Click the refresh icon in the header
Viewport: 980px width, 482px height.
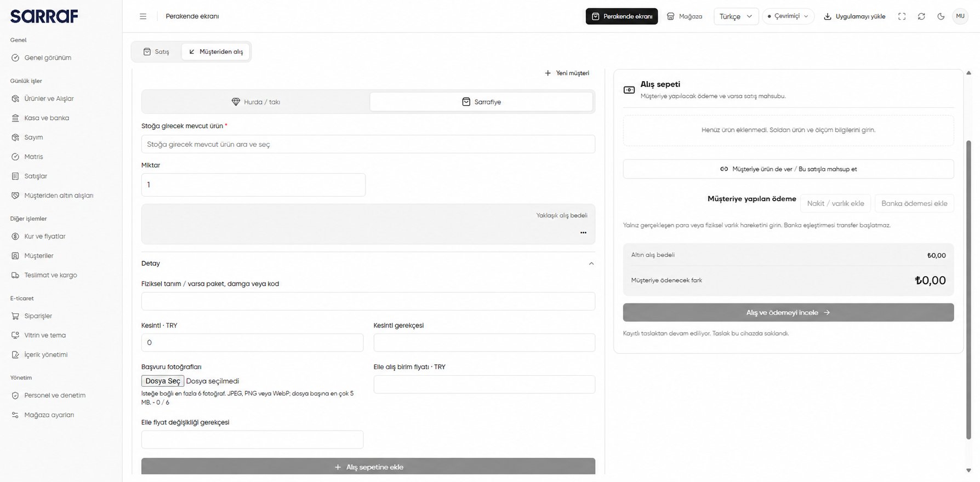(921, 16)
